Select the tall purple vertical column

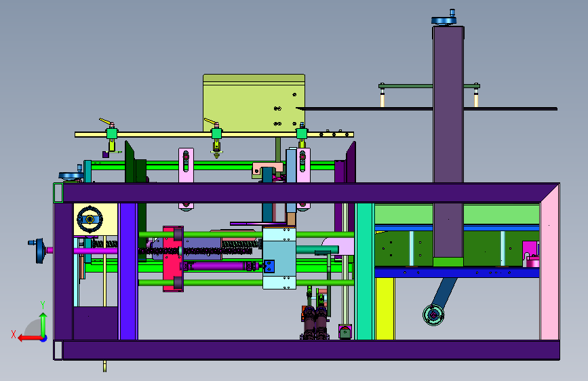tap(448, 142)
